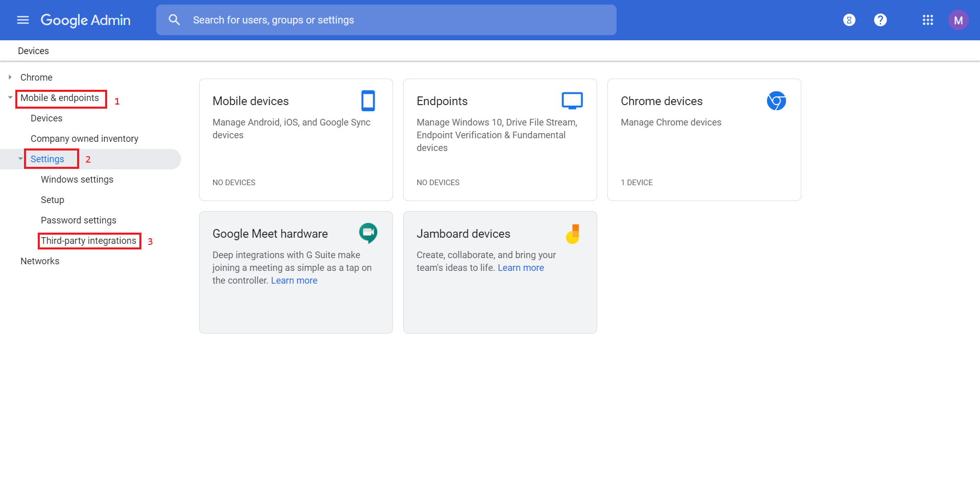Open Windows settings in sidebar
The image size is (980, 478).
coord(77,180)
